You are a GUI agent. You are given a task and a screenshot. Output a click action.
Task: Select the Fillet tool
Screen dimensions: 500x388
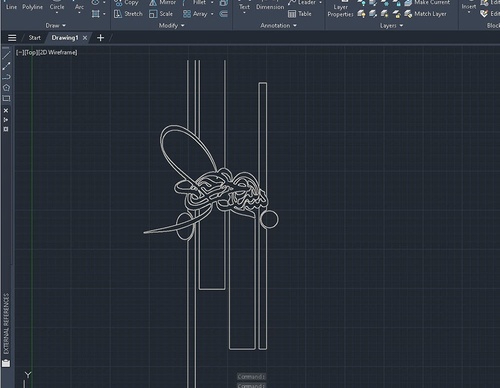tap(195, 3)
